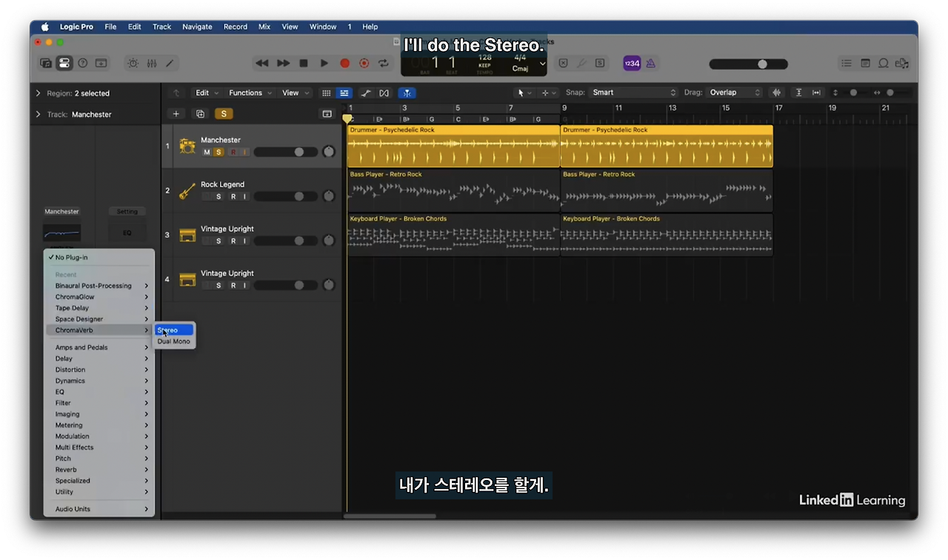948x560 pixels.
Task: Open the List Editors icon
Action: [847, 64]
